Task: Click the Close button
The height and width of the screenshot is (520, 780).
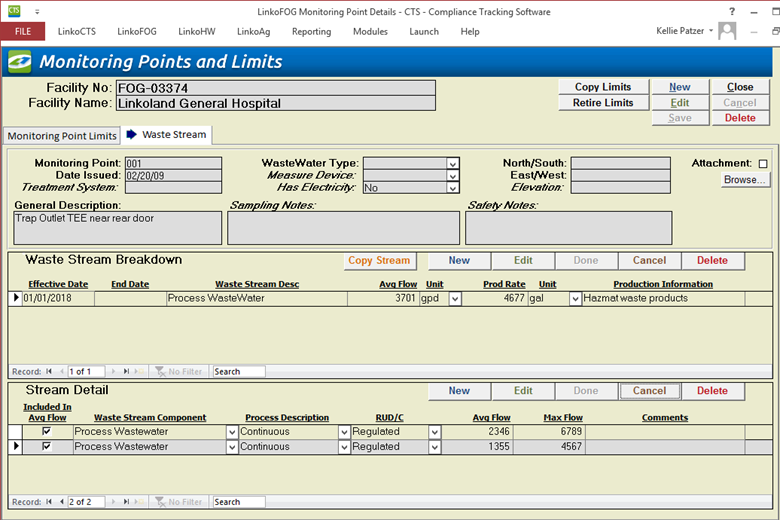Action: click(x=740, y=87)
